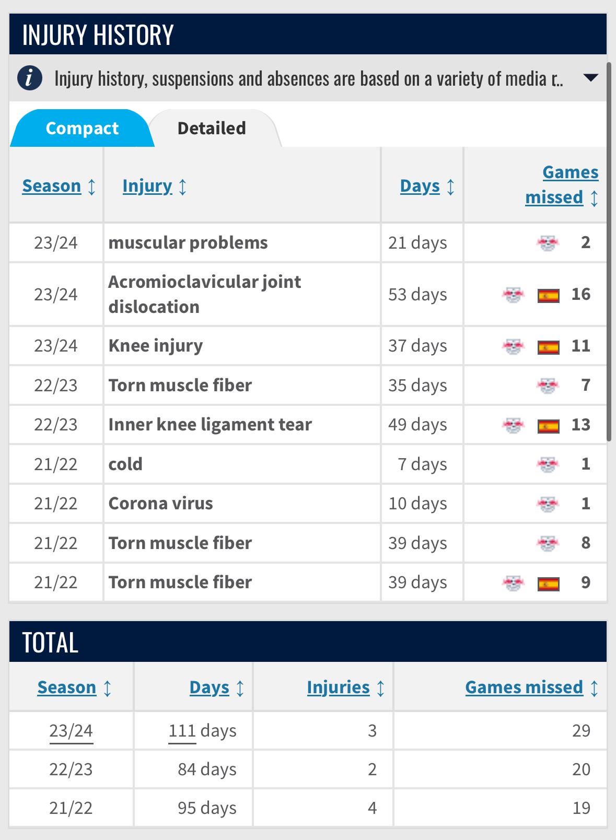The image size is (616, 840).
Task: Click Spain flag in Inner knee ligament tear row
Action: click(549, 426)
